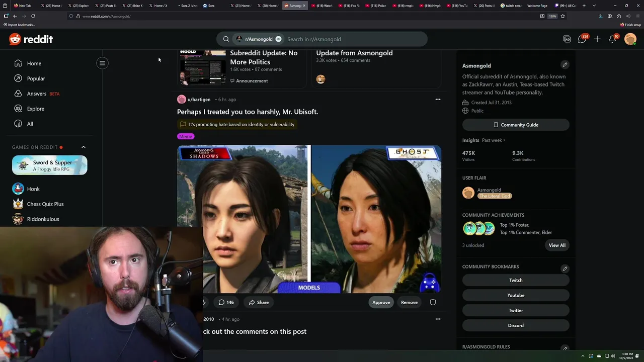
Task: Launch the Sword & Supper game card
Action: pyautogui.click(x=50, y=165)
